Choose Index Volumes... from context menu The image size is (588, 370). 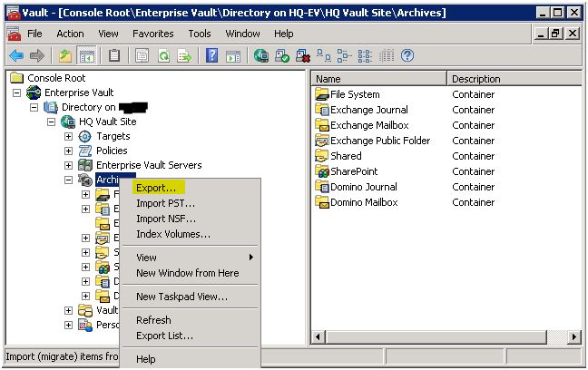(x=191, y=234)
